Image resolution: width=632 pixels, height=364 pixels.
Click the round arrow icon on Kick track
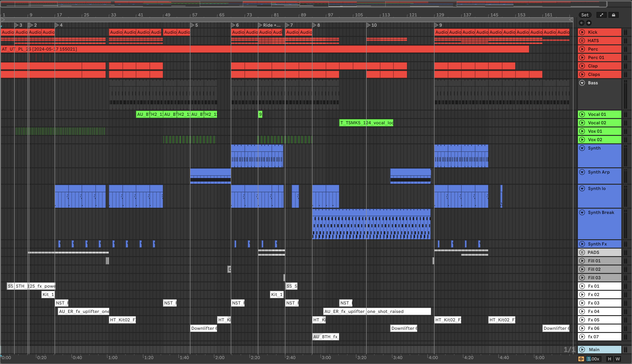582,32
